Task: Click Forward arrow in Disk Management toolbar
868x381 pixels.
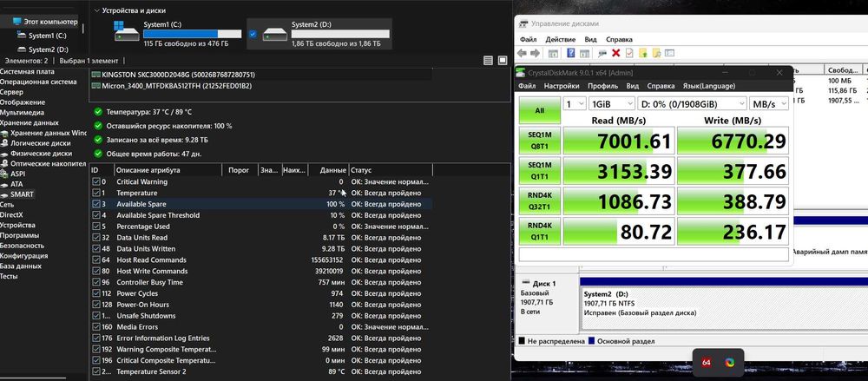Action: [x=535, y=53]
